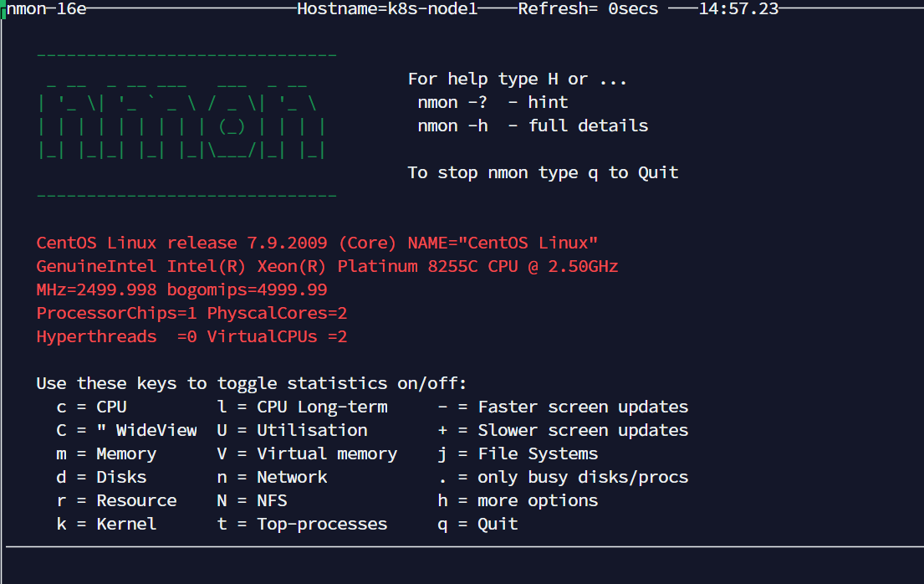The height and width of the screenshot is (584, 924).
Task: Click the 'd = Disks' statistics toggle
Action: [x=101, y=478]
